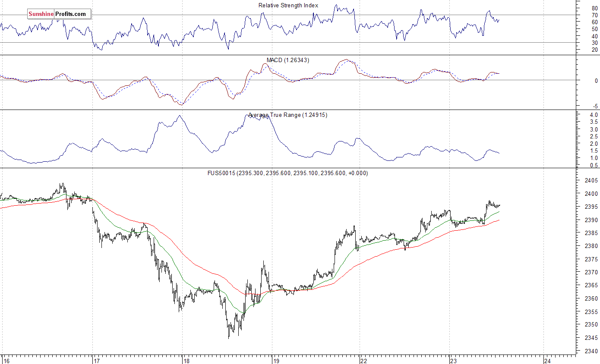Viewport: 600px width, 364px height.
Task: Click the 2350 price axis label
Action: point(591,325)
